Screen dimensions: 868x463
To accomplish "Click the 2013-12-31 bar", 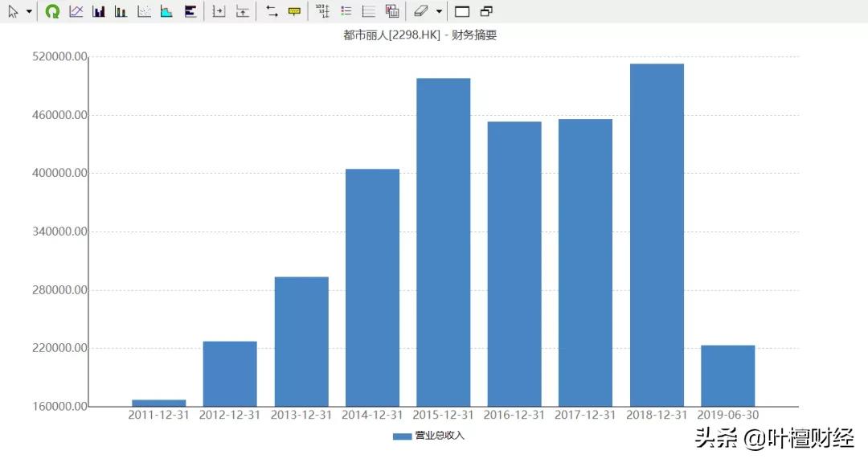I will tap(301, 342).
